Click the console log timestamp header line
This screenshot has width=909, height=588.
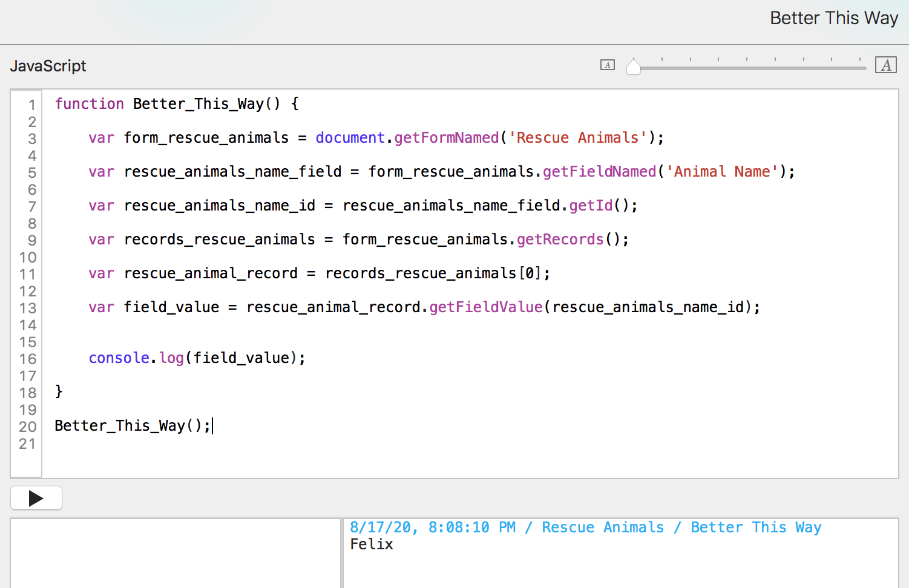[x=585, y=528]
